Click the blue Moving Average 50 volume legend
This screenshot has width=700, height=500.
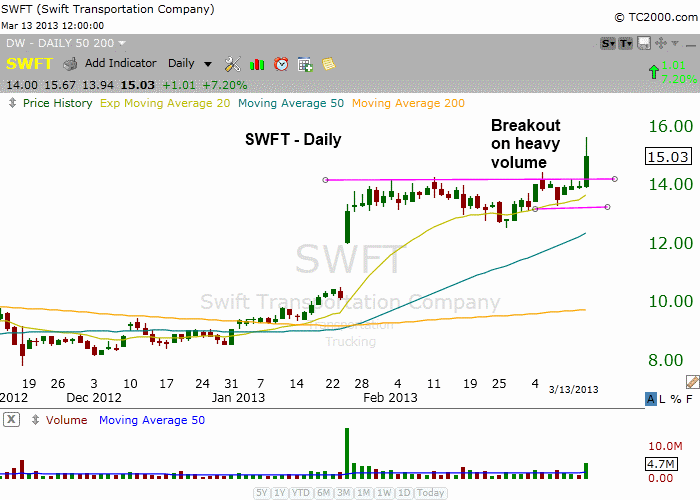tap(152, 420)
